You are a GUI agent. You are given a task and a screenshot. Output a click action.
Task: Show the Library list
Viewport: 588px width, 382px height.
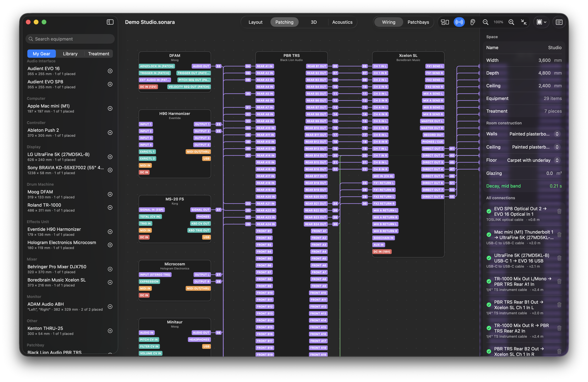70,54
